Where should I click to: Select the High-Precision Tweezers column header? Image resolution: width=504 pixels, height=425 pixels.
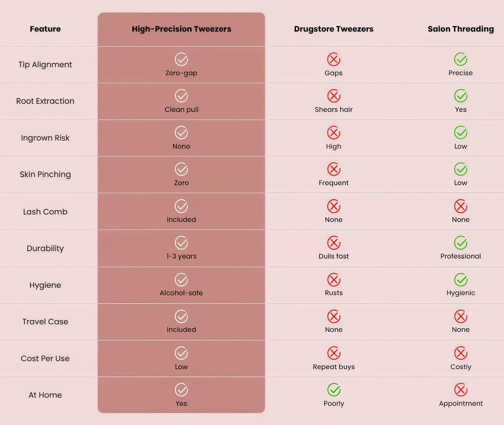tap(181, 29)
